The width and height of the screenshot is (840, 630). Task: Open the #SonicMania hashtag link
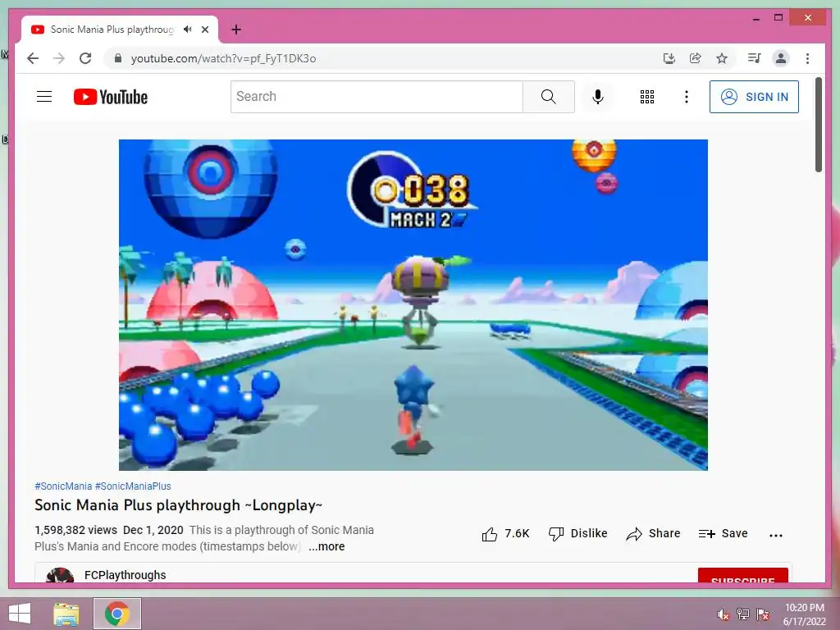(x=63, y=486)
